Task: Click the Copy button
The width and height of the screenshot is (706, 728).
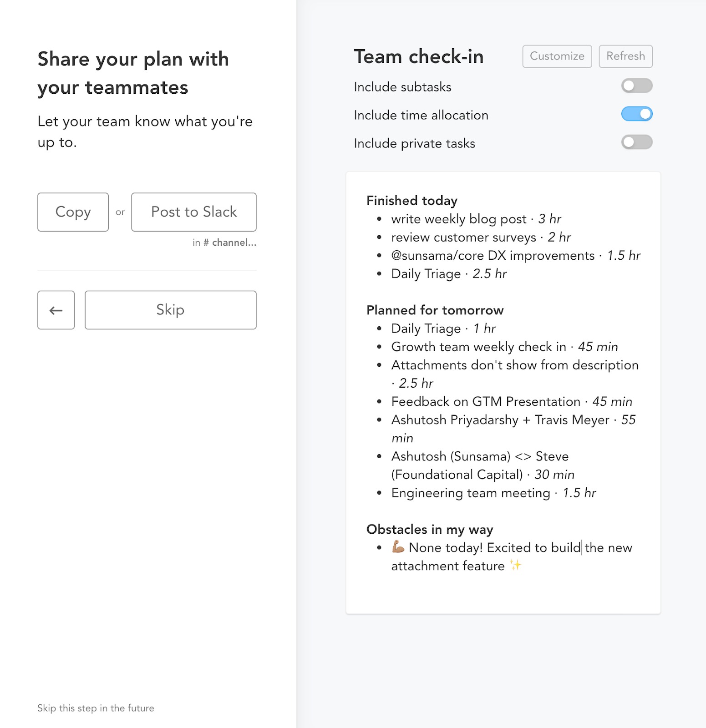Action: tap(72, 212)
